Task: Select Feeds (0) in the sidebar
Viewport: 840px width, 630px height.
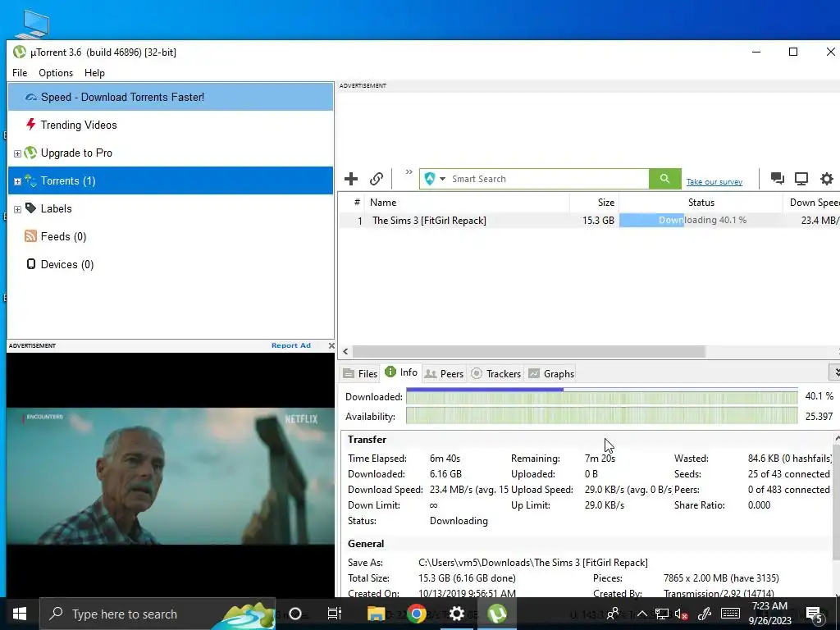Action: coord(64,237)
